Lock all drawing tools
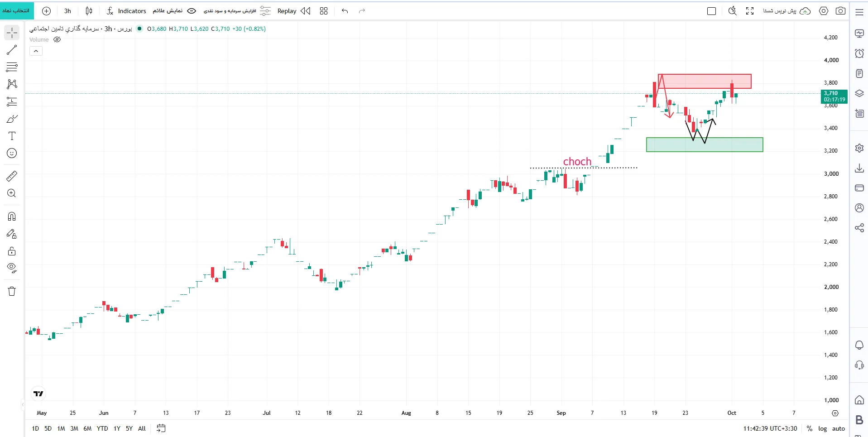 click(12, 251)
